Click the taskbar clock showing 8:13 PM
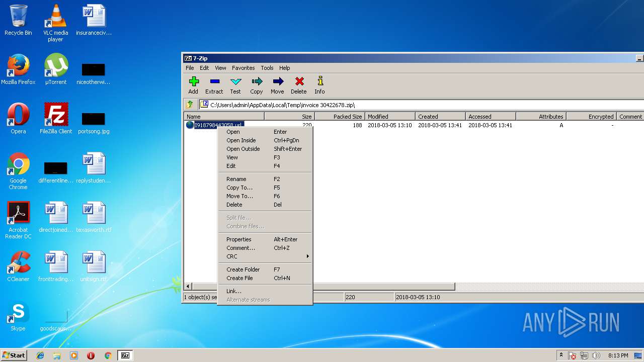The image size is (644, 362). click(x=618, y=355)
